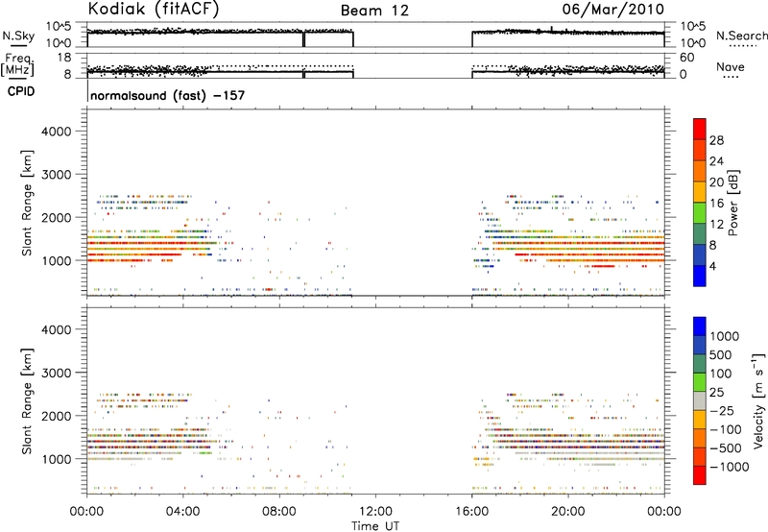Click the 2000 tick in the velocity panel
This screenshot has width=768, height=532.
[57, 416]
